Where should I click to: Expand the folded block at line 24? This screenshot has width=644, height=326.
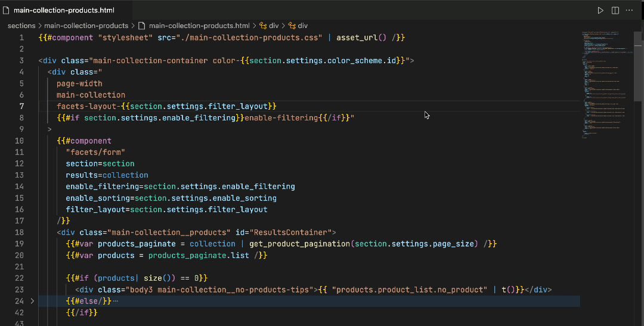(x=32, y=301)
